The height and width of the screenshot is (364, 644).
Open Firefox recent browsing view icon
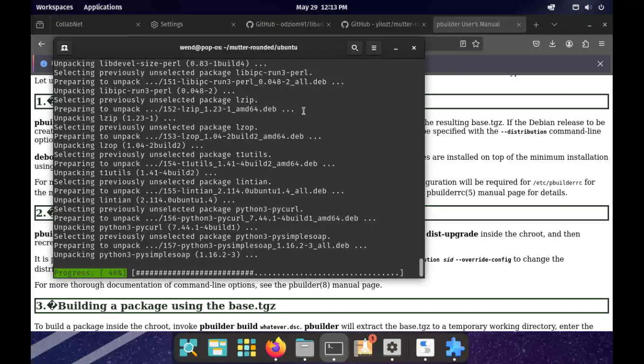[x=40, y=25]
